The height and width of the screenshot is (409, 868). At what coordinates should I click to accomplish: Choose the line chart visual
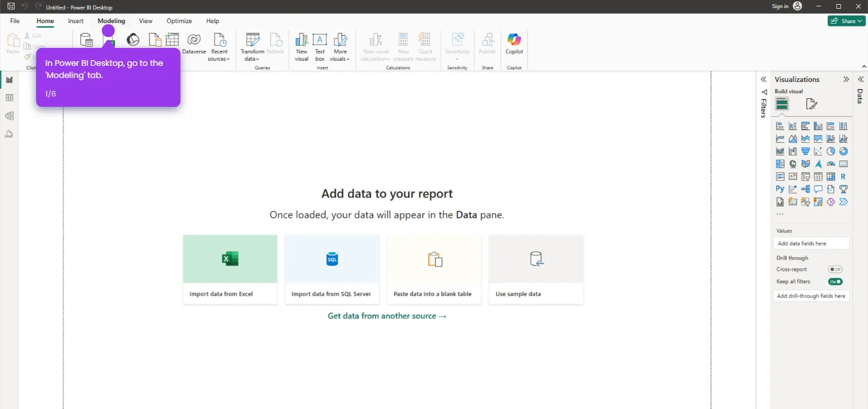(x=780, y=139)
